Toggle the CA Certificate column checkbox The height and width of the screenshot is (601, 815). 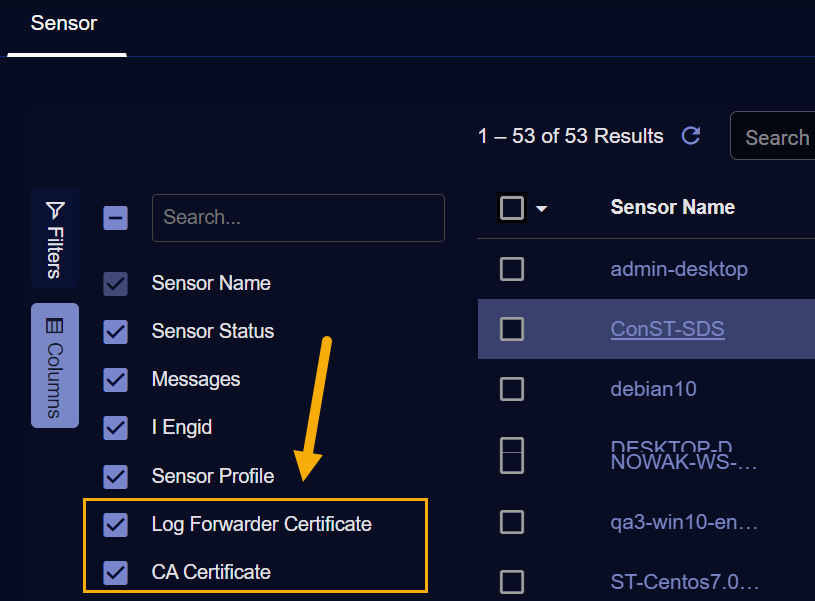116,573
